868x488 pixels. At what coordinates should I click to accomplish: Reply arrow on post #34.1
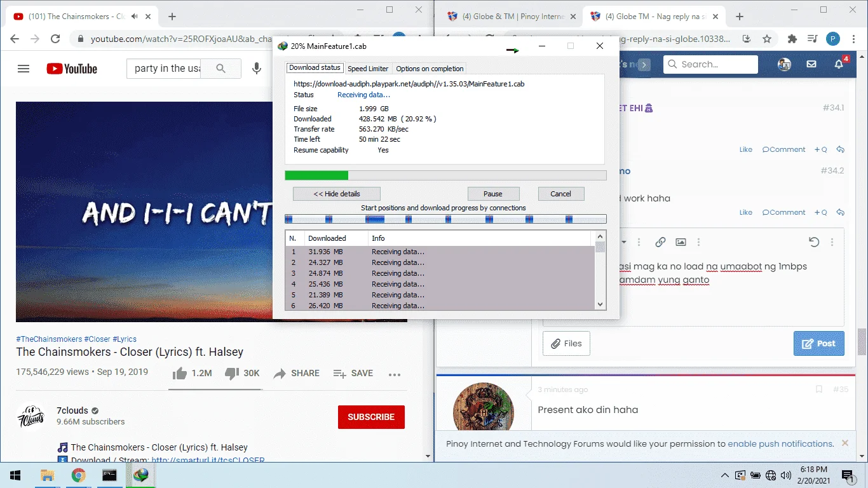[x=840, y=149]
